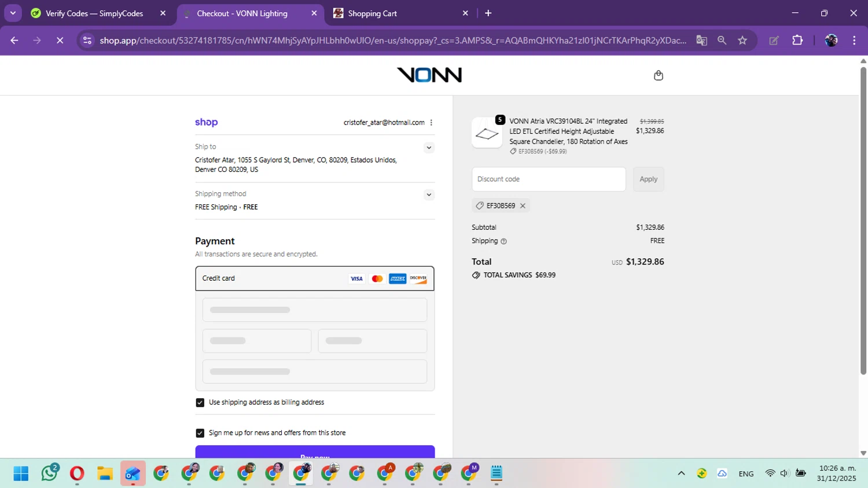Select the Credit card payment option
Screen dimensions: 868x488
coord(315,278)
